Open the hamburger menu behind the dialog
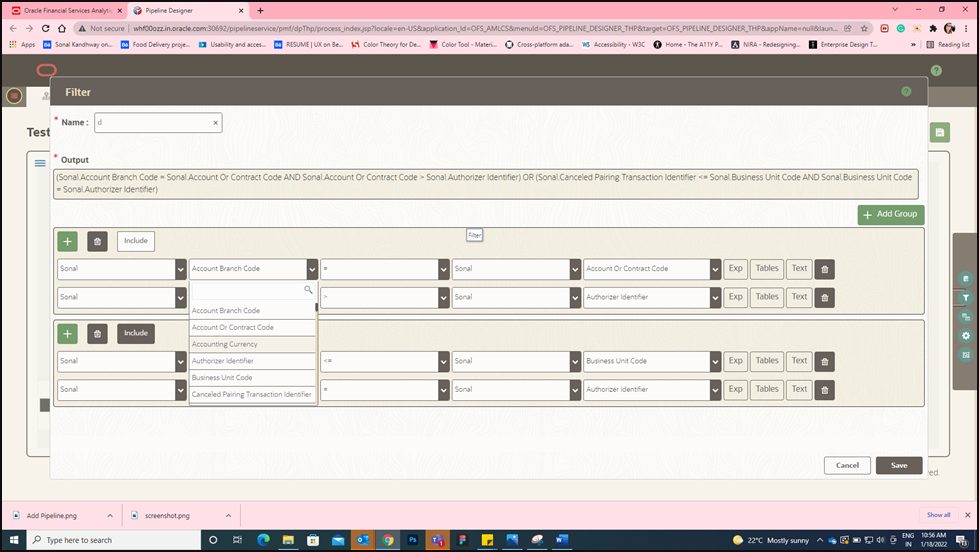This screenshot has width=979, height=552. pyautogui.click(x=40, y=163)
